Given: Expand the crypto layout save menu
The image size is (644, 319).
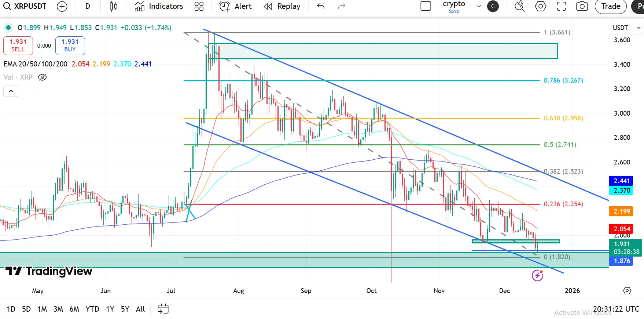Looking at the screenshot, I should pyautogui.click(x=478, y=6).
